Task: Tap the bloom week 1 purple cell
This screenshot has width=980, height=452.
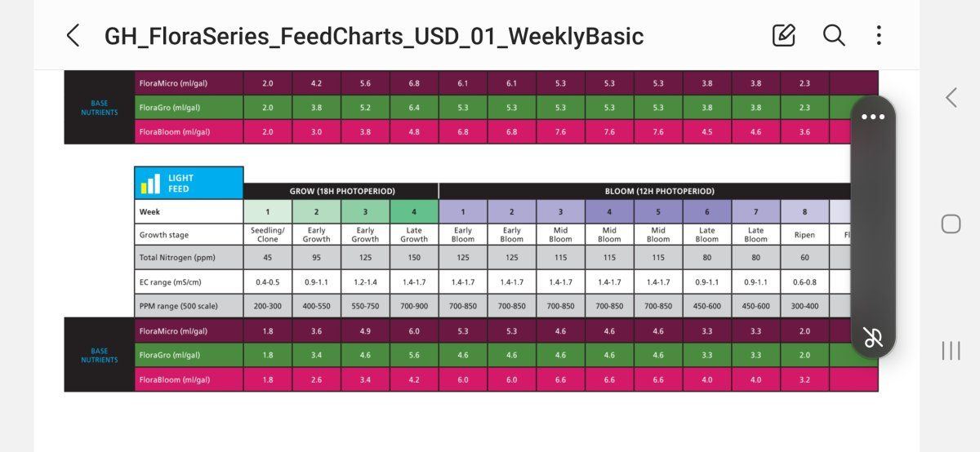Action: tap(463, 211)
